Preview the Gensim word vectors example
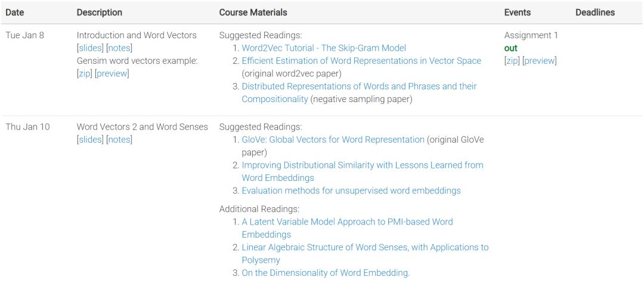Image resolution: width=644 pixels, height=283 pixels. pos(112,73)
